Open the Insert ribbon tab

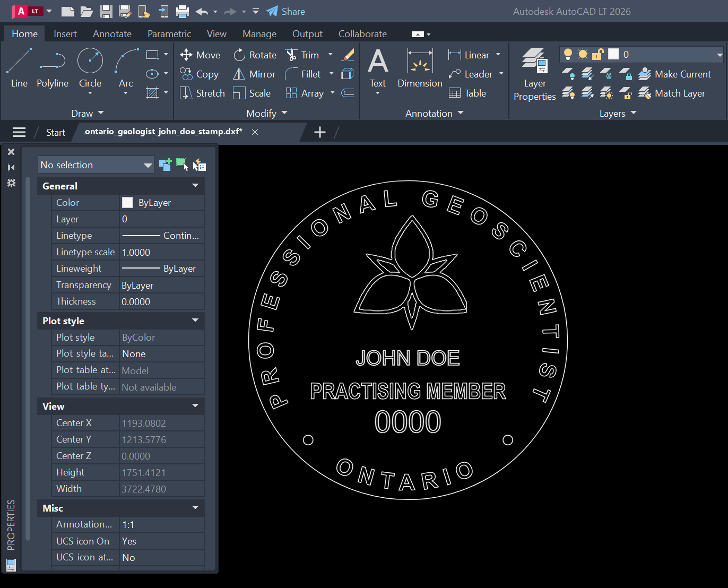point(65,33)
